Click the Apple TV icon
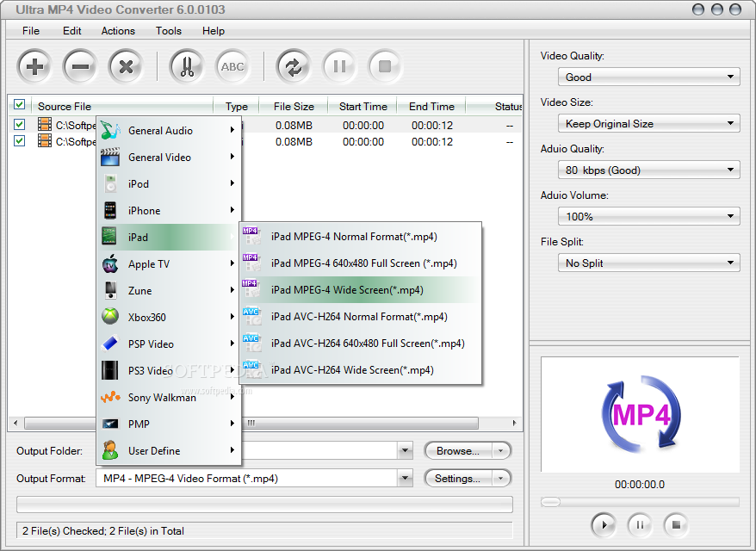This screenshot has width=756, height=551. (110, 263)
